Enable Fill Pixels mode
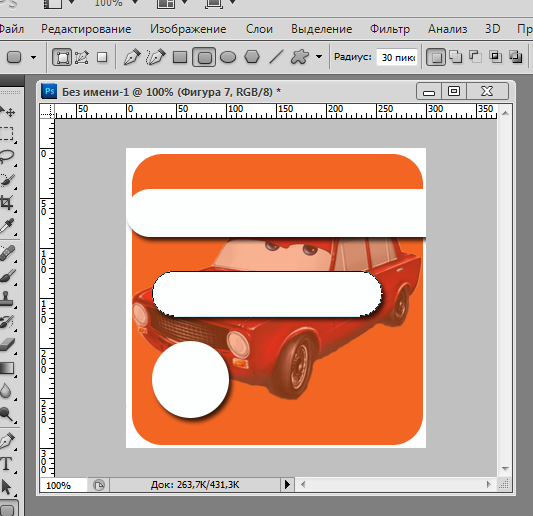This screenshot has height=516, width=533. coord(102,57)
